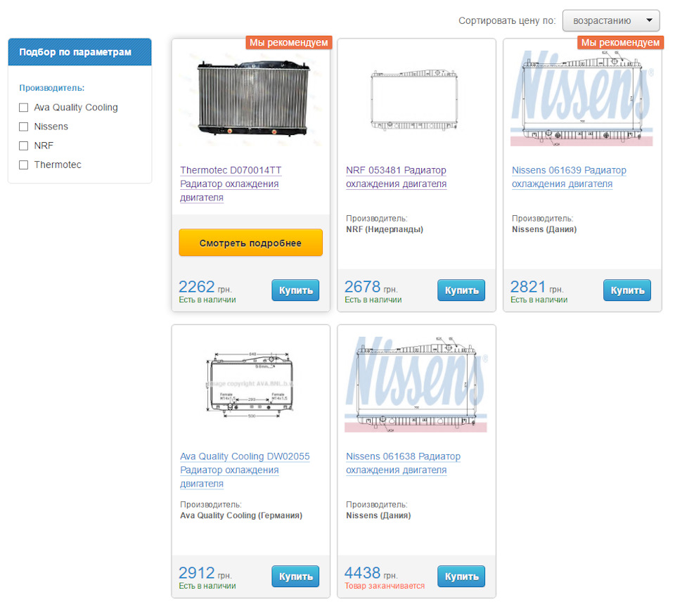
Task: Click 'Мы рекомендуем' badge on Nissens 061639
Action: pyautogui.click(x=620, y=43)
